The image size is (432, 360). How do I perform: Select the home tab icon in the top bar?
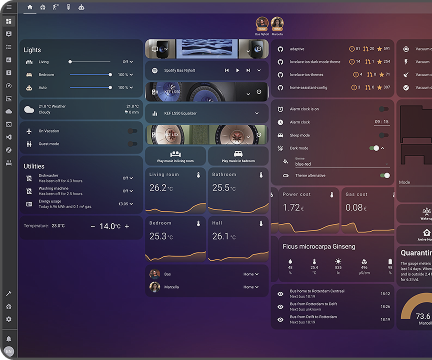click(x=30, y=7)
